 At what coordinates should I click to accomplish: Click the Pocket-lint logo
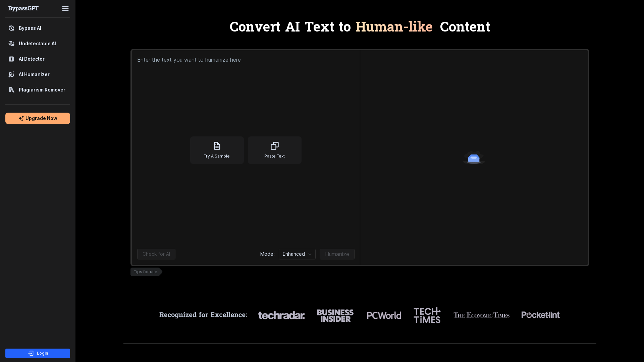(540, 315)
